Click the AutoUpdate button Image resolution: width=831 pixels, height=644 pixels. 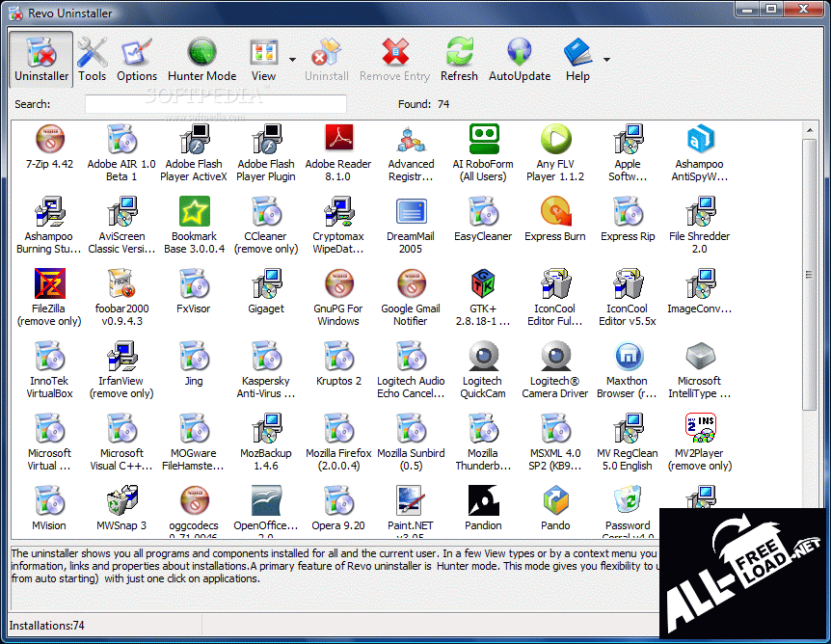(x=520, y=60)
